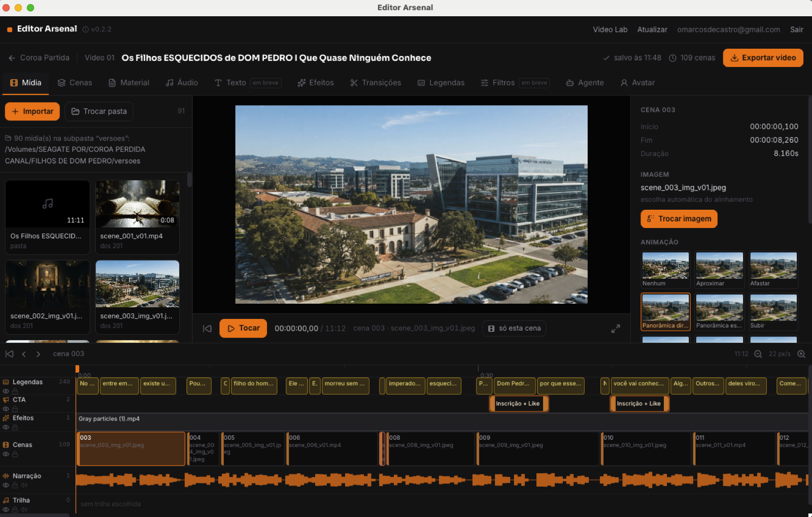Mute the Narração track speaker icon
This screenshot has width=812, height=517.
(24, 486)
